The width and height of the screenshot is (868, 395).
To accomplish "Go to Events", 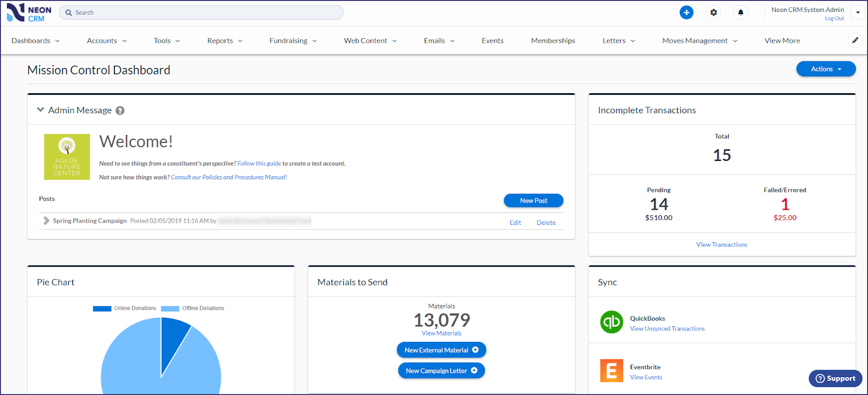I will click(x=493, y=41).
